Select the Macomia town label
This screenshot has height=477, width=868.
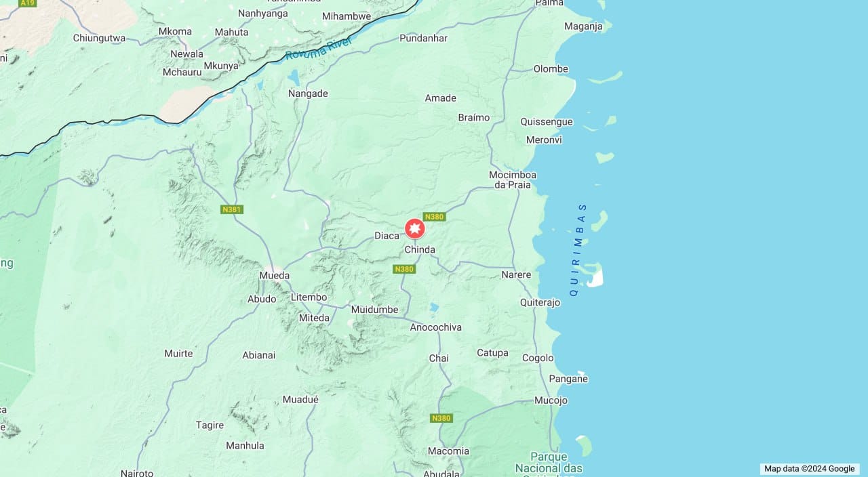(x=448, y=451)
